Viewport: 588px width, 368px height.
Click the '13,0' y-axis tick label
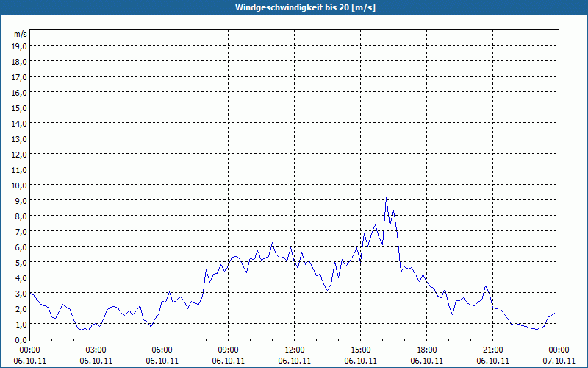pos(20,139)
